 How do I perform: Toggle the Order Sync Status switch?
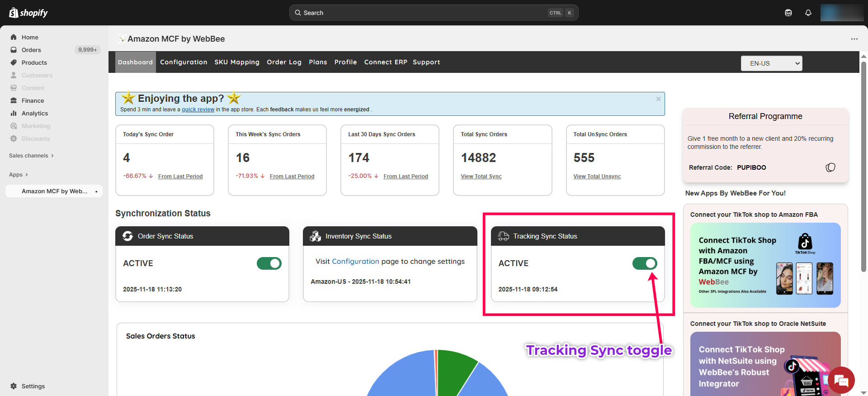tap(269, 263)
